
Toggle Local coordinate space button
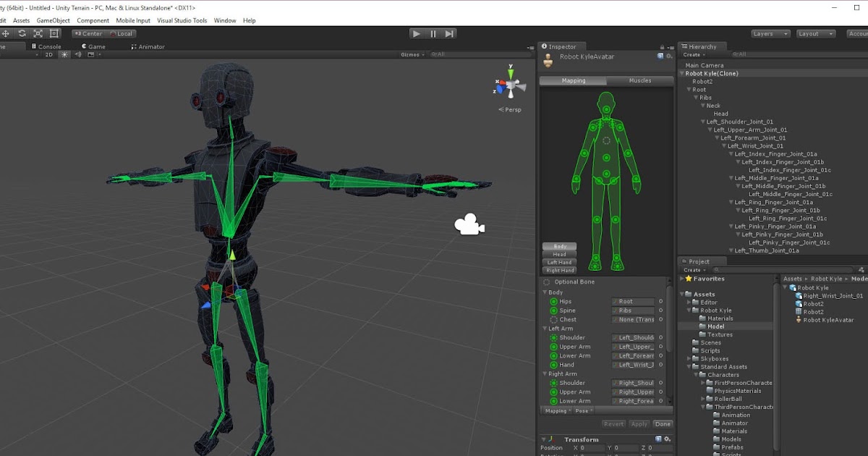[x=121, y=33]
